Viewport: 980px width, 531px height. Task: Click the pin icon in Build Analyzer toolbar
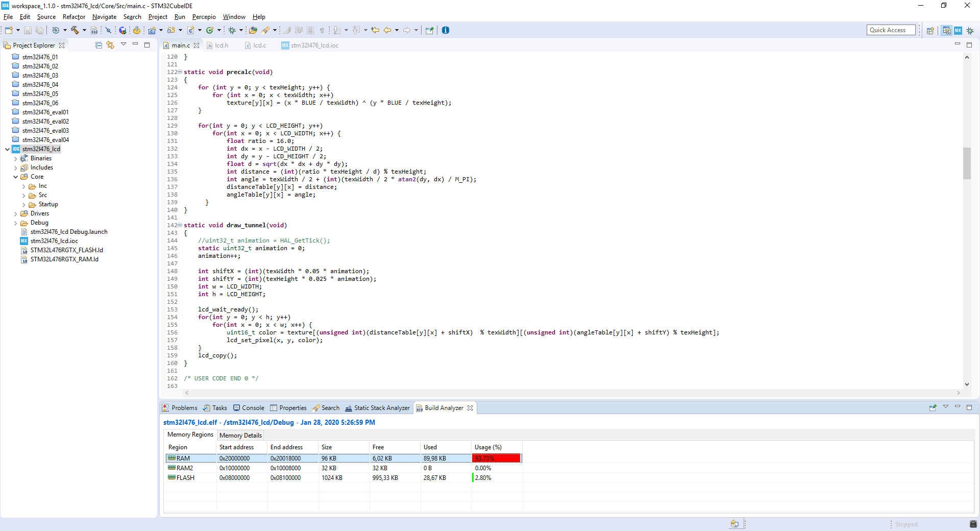933,407
